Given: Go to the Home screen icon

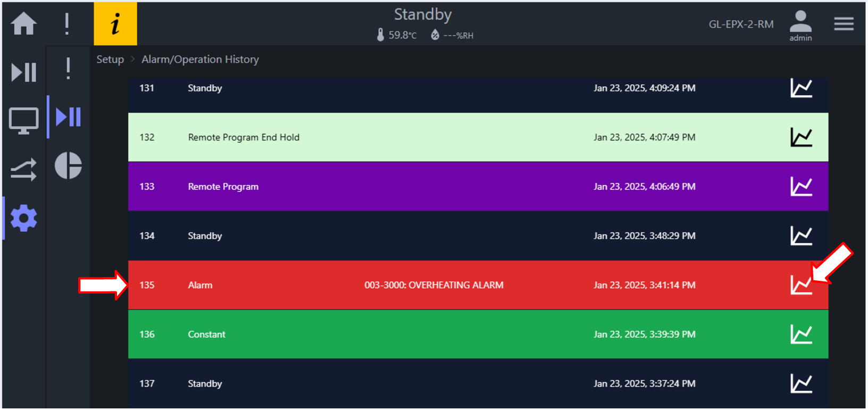Looking at the screenshot, I should (24, 24).
